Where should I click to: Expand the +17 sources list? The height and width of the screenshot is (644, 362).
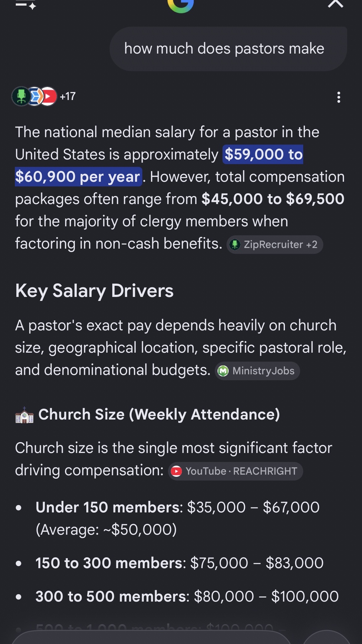68,96
